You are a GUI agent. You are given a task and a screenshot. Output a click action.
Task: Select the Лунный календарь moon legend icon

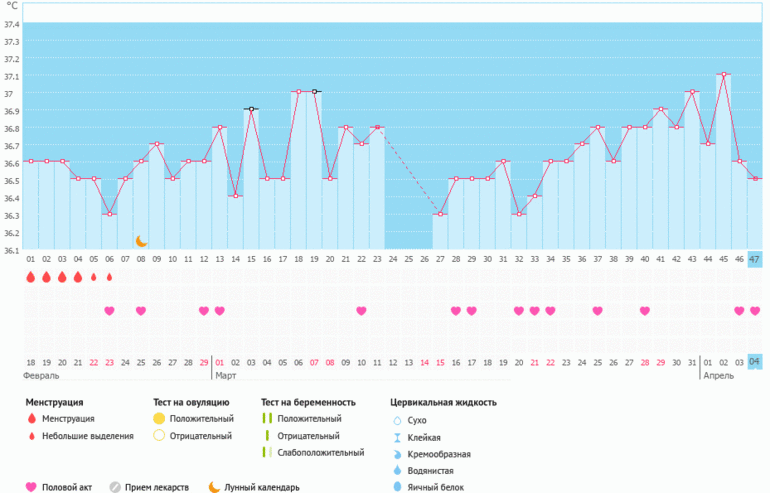coord(214,487)
